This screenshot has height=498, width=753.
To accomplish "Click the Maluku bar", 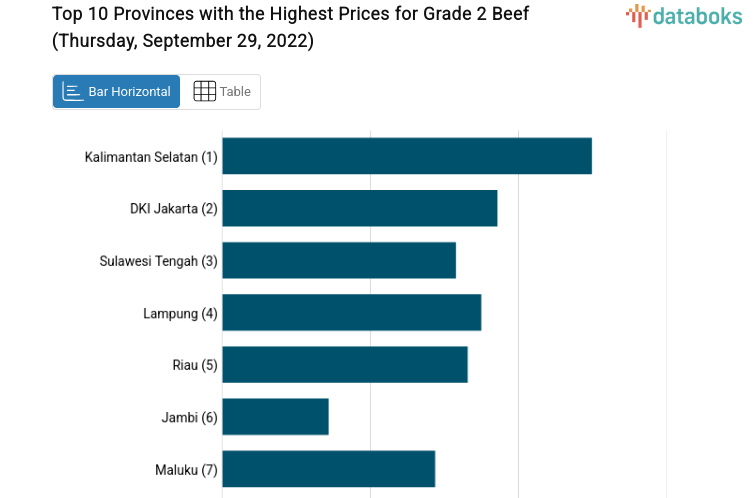I will click(x=328, y=468).
